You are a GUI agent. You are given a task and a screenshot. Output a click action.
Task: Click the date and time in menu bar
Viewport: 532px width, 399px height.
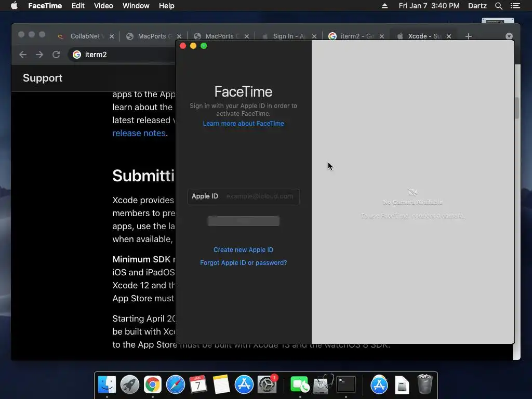pos(429,6)
